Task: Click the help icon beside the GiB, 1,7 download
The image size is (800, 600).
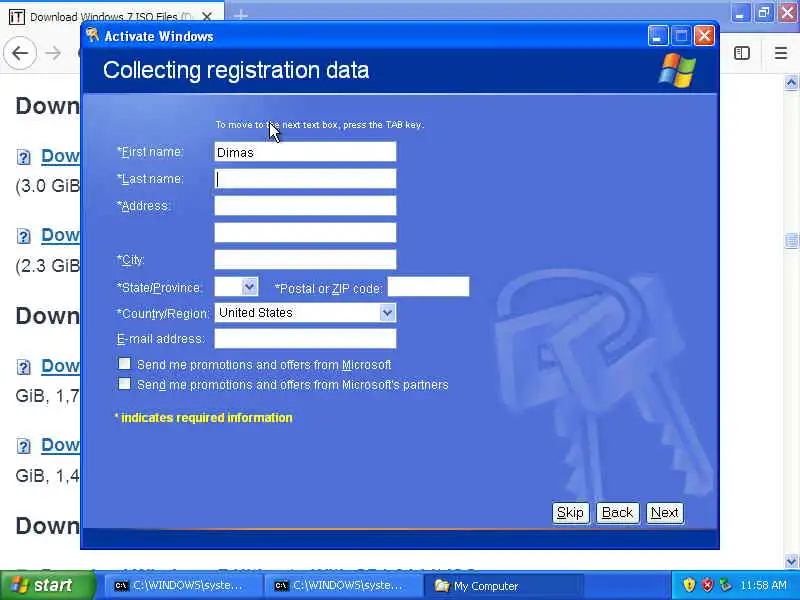Action: 23,367
